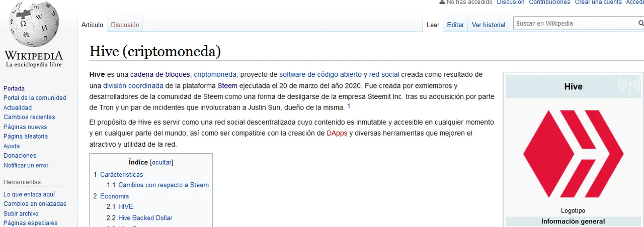Image resolution: width=644 pixels, height=227 pixels.
Task: Open the Donaciones link
Action: (x=20, y=156)
